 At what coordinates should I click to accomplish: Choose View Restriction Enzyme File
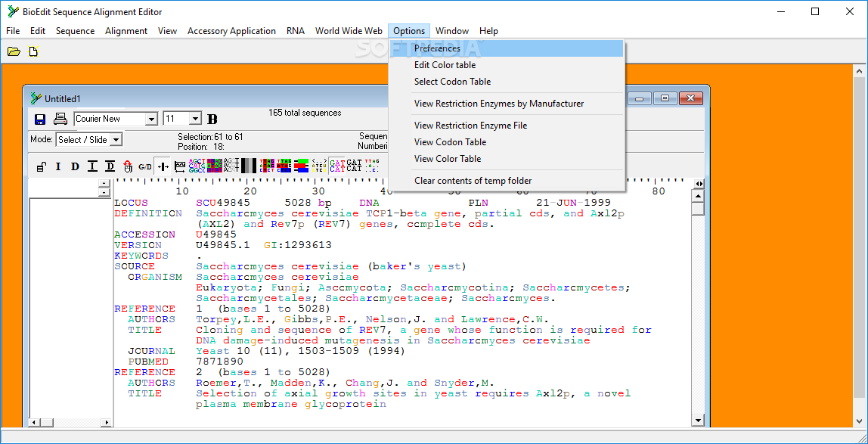[x=507, y=126]
